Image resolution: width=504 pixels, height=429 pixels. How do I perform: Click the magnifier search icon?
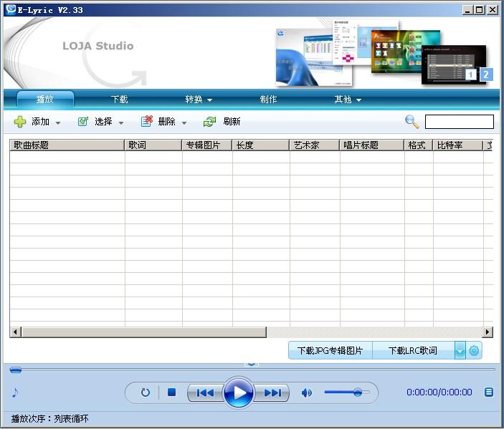pyautogui.click(x=412, y=122)
